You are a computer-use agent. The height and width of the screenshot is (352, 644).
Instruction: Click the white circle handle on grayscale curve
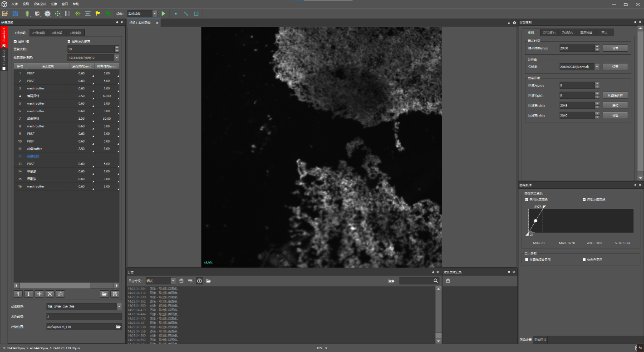click(536, 220)
